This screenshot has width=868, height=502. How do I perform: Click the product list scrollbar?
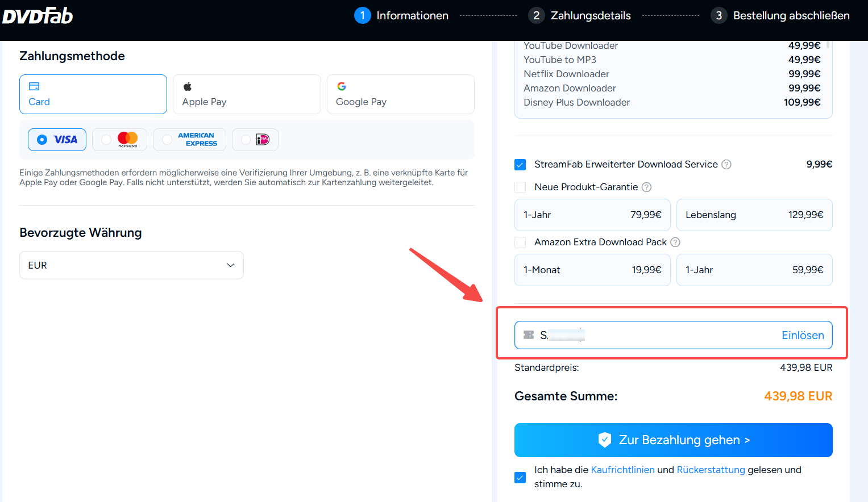tap(828, 44)
